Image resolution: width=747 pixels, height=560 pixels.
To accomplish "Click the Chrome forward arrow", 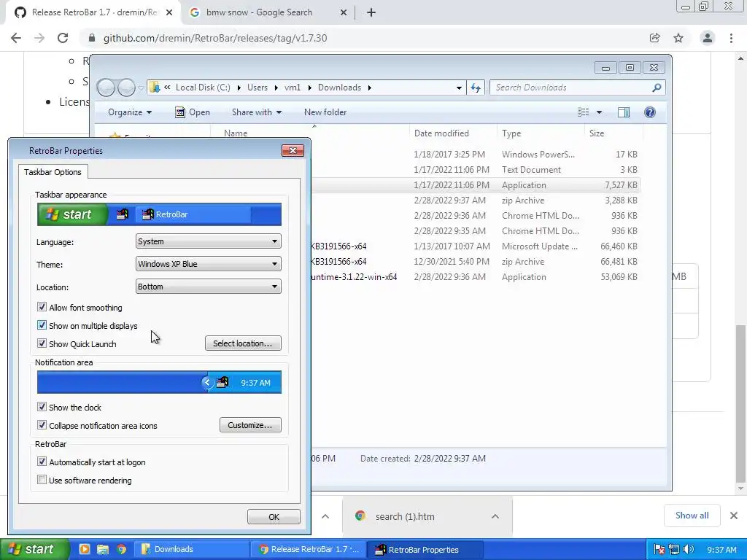I will point(39,38).
